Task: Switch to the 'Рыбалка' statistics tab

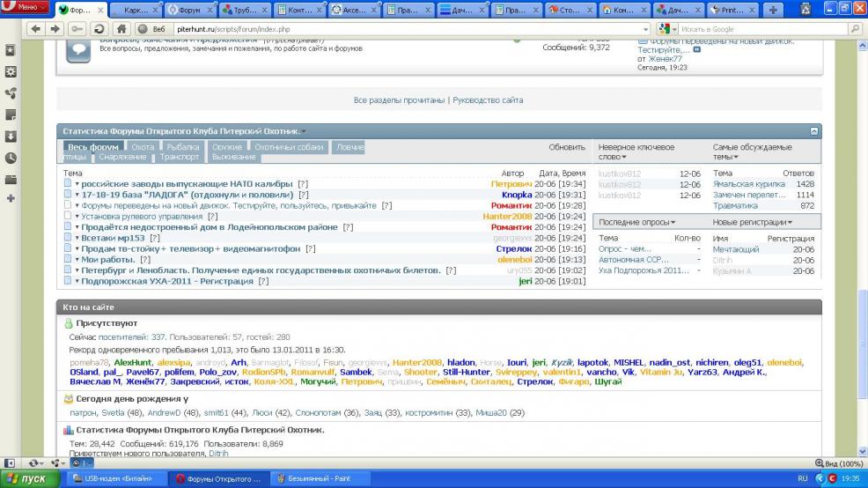Action: coord(183,147)
